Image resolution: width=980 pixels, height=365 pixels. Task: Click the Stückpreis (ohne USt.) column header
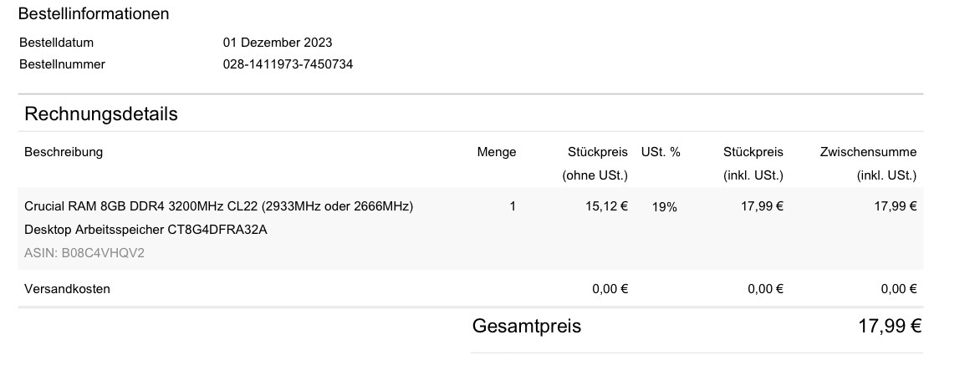(x=597, y=164)
